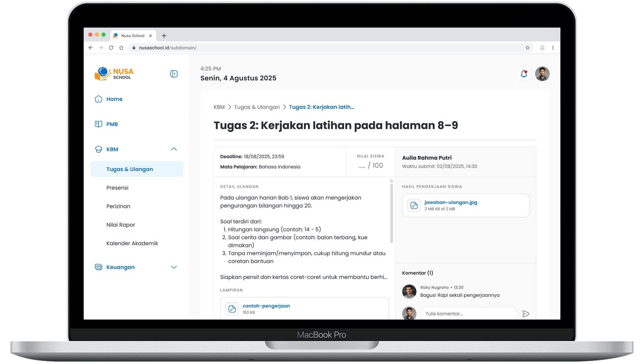
Task: Click Tugas & Ulangan breadcrumb link
Action: pyautogui.click(x=257, y=107)
